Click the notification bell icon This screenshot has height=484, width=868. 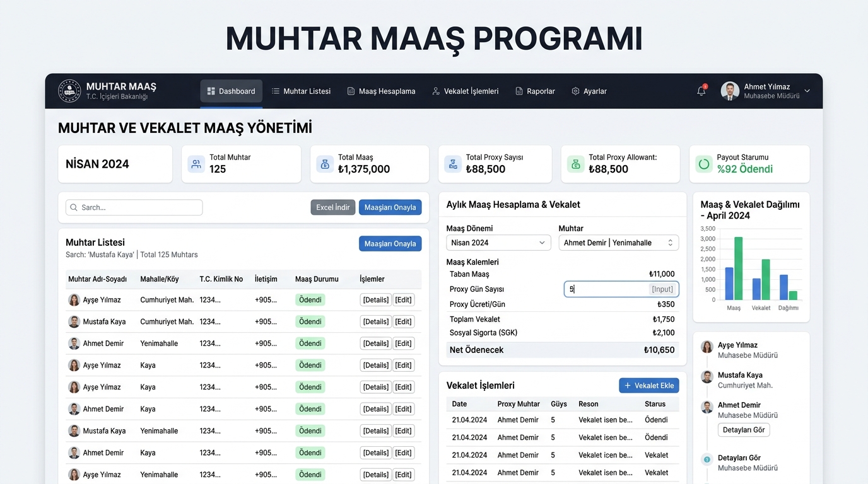(701, 91)
